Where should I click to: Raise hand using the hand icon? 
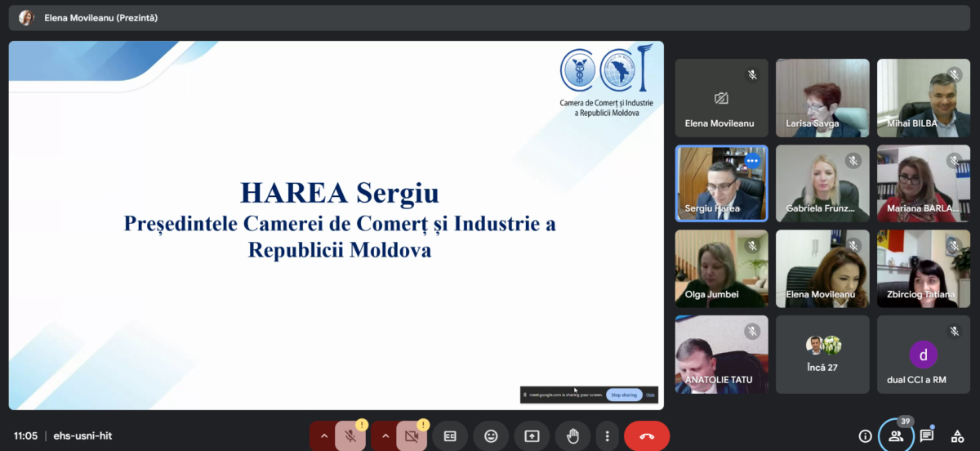[x=572, y=436]
